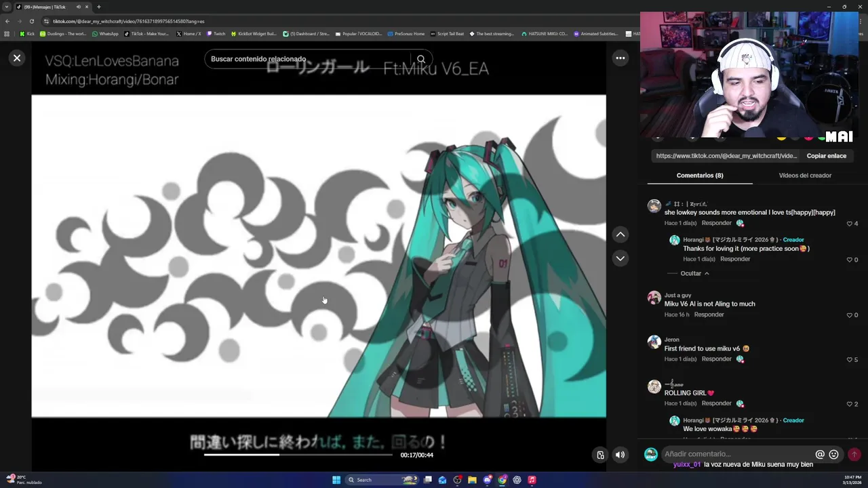This screenshot has height=488, width=868.
Task: Open the three-dots more options menu
Action: [x=620, y=58]
